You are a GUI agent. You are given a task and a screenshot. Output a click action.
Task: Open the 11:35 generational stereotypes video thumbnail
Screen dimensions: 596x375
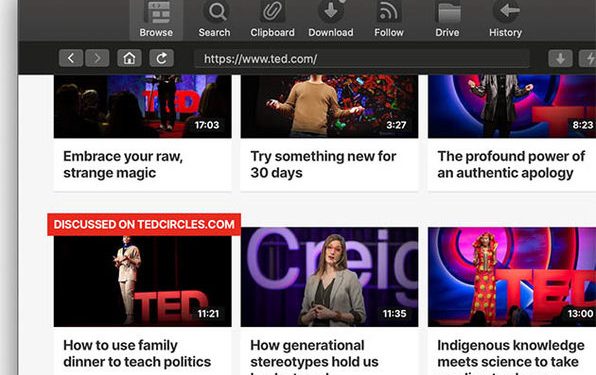pyautogui.click(x=330, y=277)
